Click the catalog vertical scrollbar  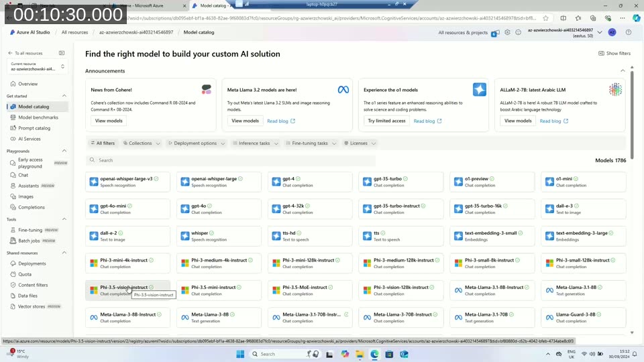tap(632, 115)
